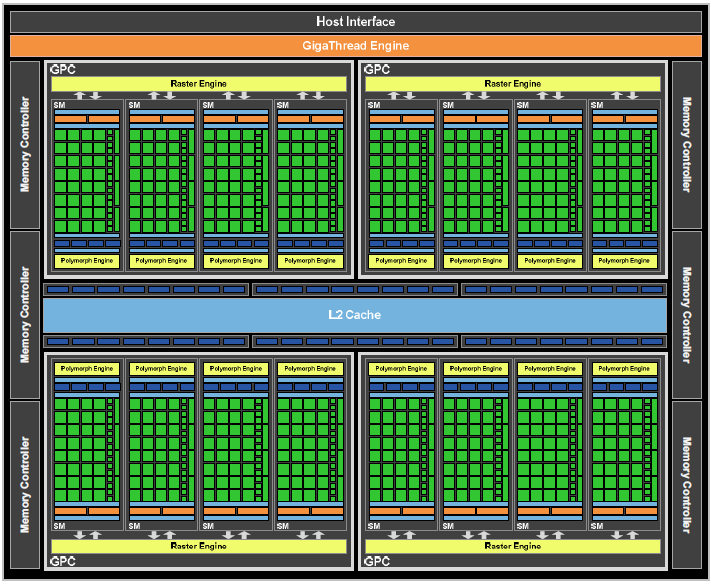Select the Raster Engine in top-left GPC
This screenshot has width=713, height=582.
(x=198, y=84)
